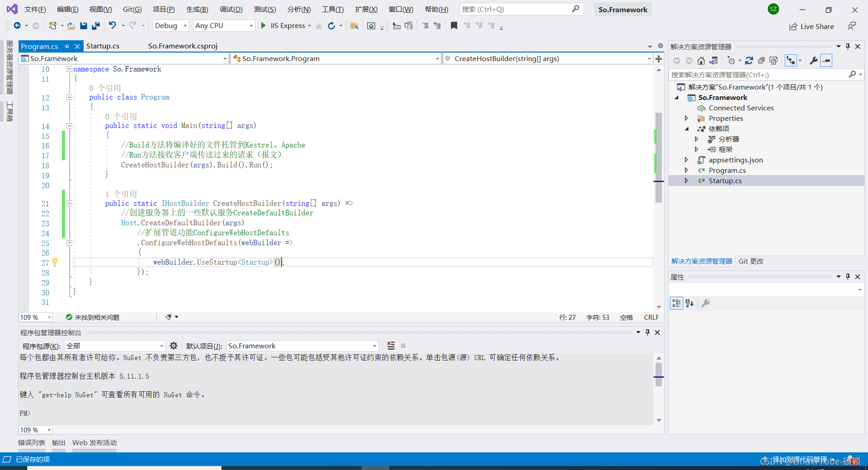Click the SZ account avatar
The height and width of the screenshot is (470, 868).
point(774,9)
